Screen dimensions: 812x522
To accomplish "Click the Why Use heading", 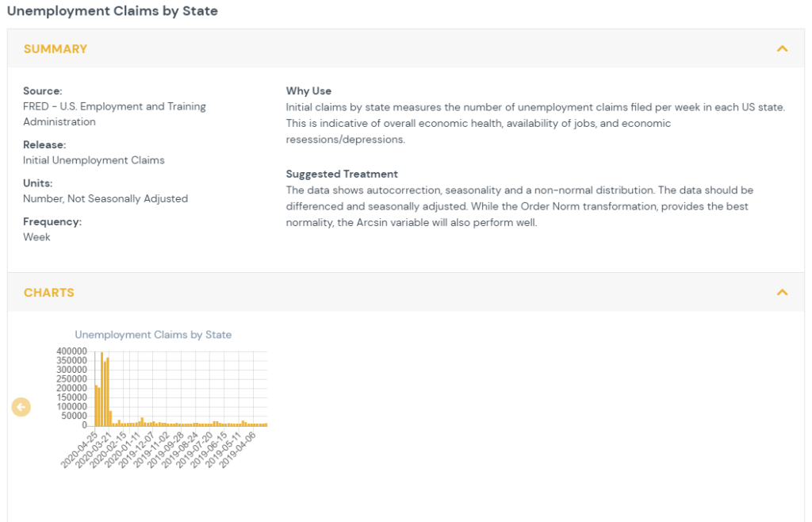I will (308, 91).
